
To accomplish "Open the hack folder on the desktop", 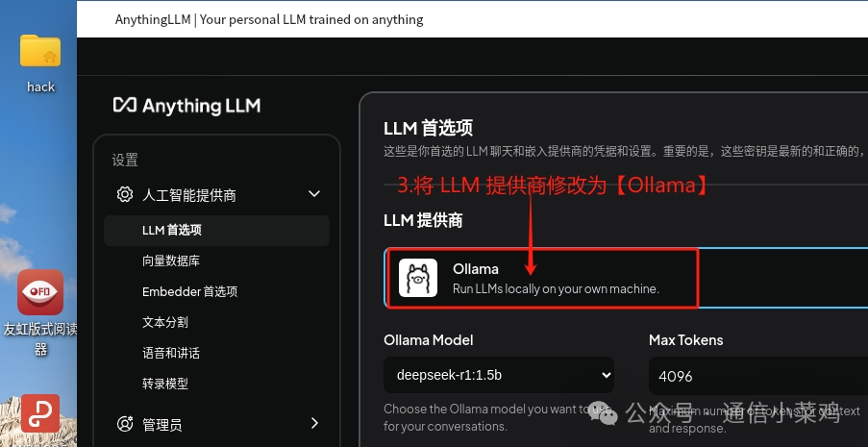I will [40, 63].
